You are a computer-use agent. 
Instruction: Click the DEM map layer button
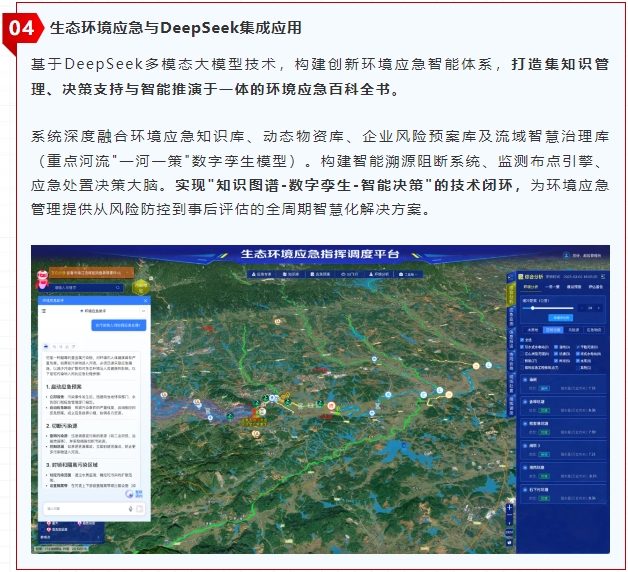point(509,532)
